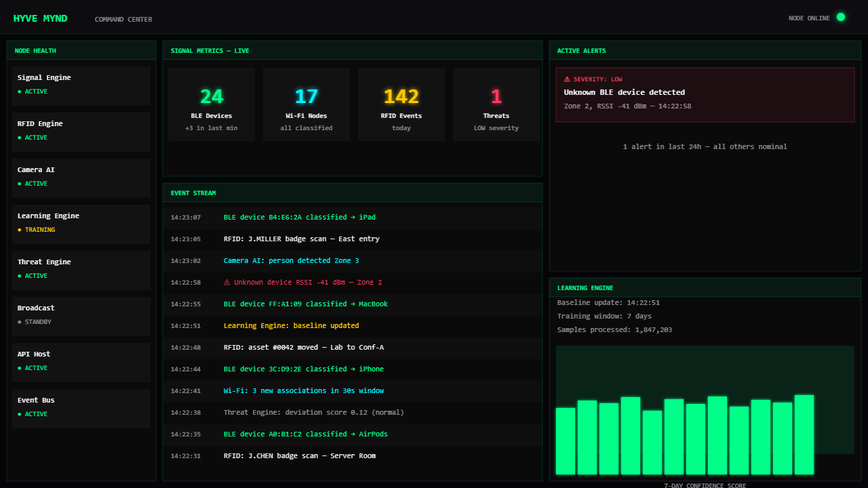
Task: Select the API Host node card
Action: tap(81, 362)
